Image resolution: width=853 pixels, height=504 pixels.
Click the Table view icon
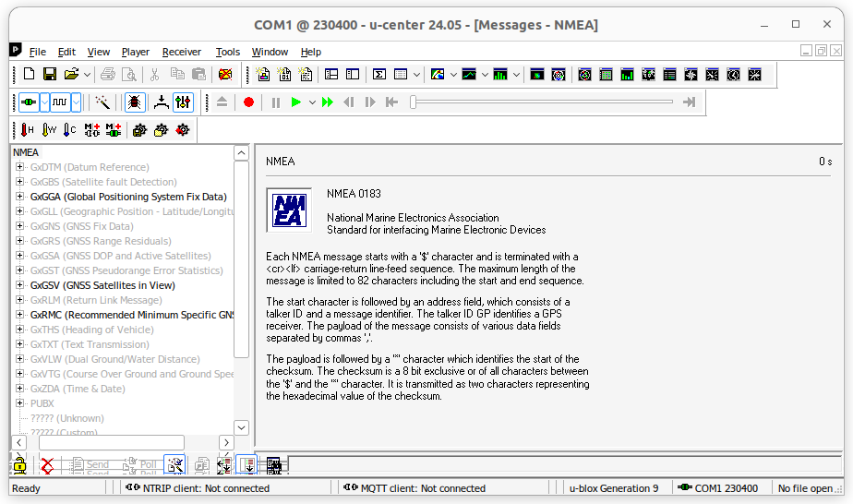401,75
